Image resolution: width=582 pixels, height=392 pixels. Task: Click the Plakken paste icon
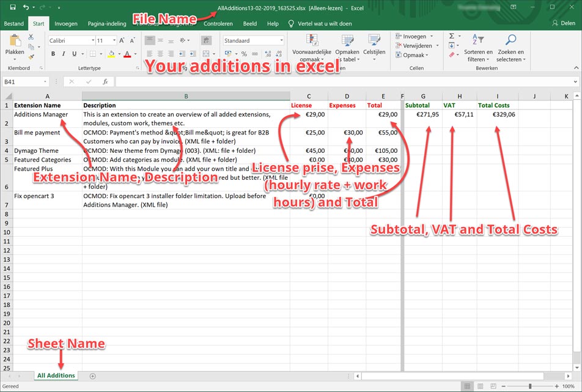click(x=15, y=41)
